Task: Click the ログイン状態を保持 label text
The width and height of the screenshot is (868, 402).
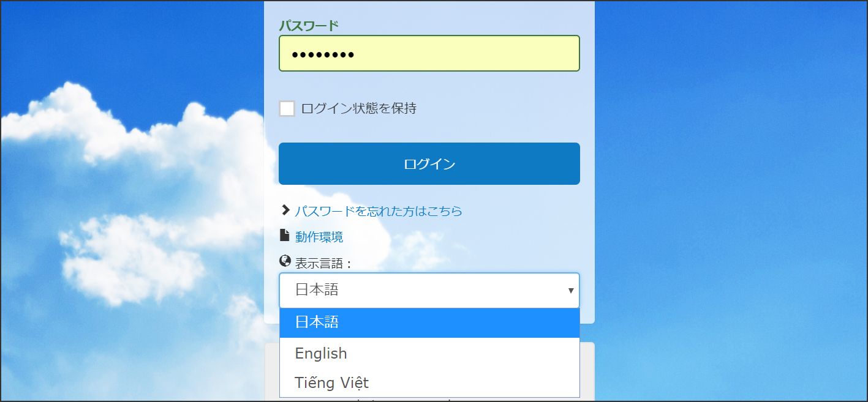Action: coord(358,109)
